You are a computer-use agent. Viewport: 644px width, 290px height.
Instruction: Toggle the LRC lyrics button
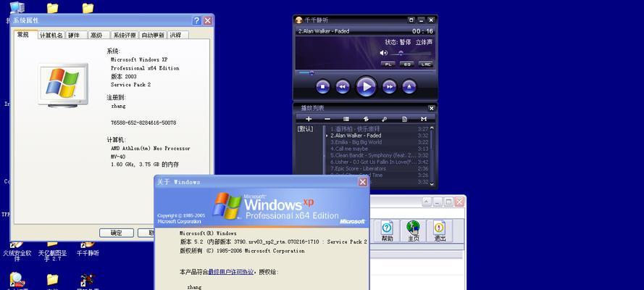(426, 64)
